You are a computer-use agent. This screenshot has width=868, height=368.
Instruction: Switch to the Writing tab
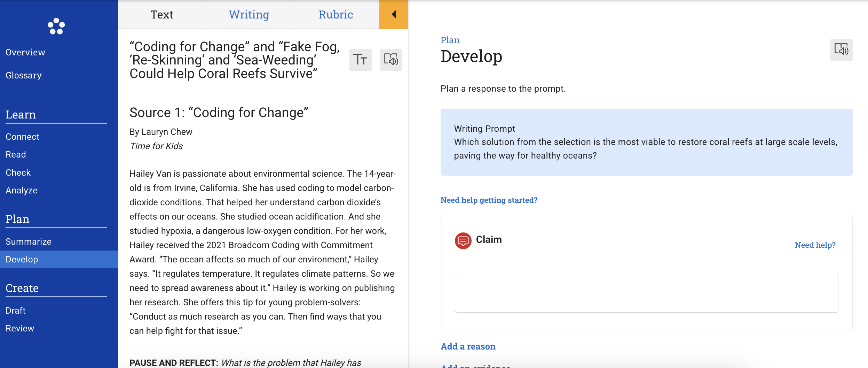pos(249,15)
